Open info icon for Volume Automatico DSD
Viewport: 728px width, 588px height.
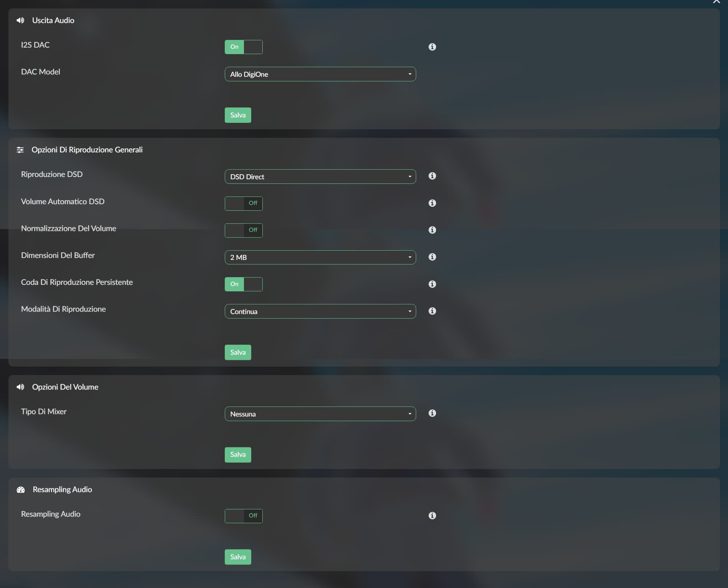tap(432, 203)
